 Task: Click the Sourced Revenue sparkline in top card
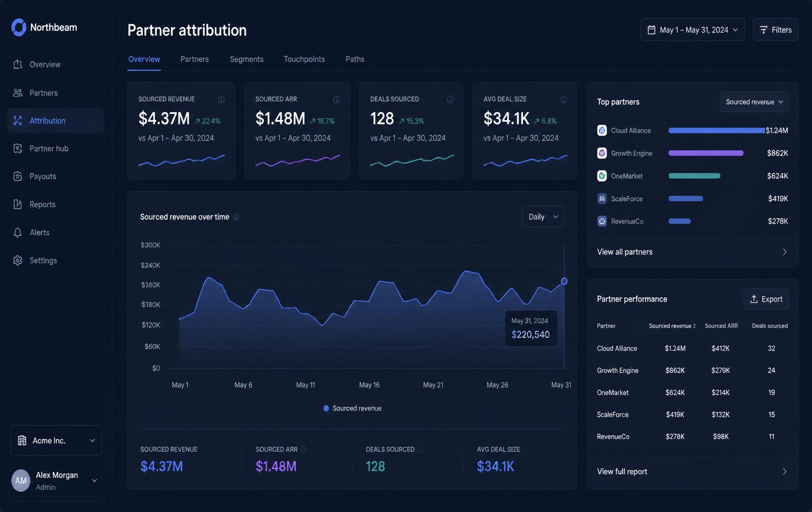(x=181, y=161)
